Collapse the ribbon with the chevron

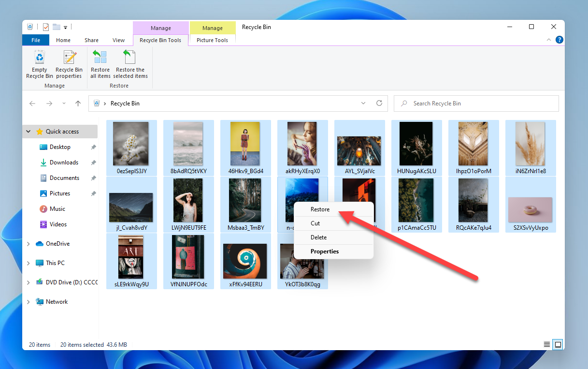coord(548,40)
